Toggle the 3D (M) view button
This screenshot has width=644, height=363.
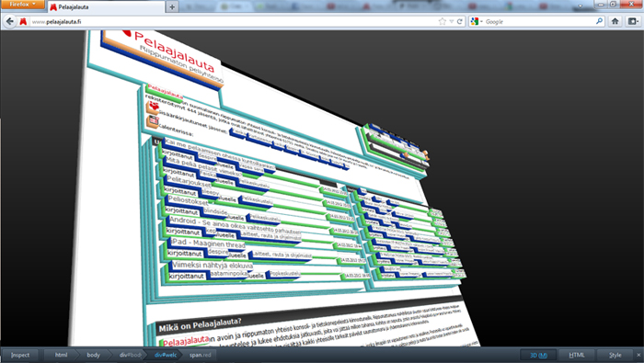tap(538, 356)
